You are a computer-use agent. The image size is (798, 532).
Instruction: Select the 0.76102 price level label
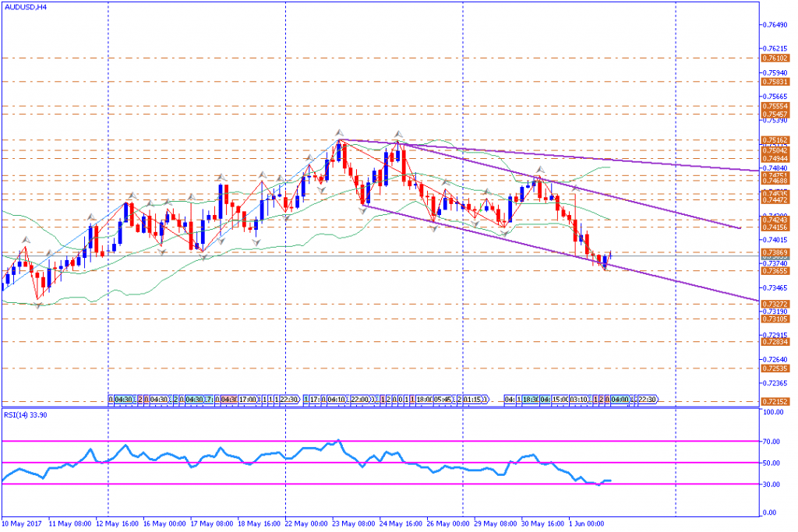775,58
